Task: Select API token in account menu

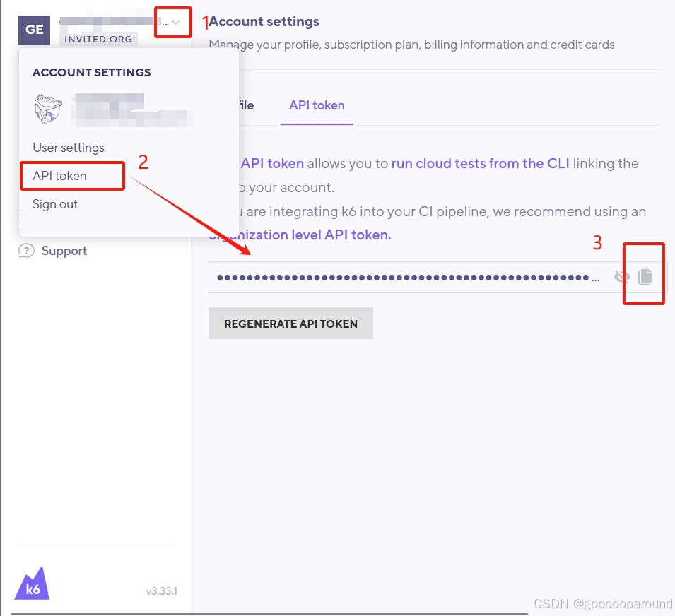Action: tap(59, 176)
